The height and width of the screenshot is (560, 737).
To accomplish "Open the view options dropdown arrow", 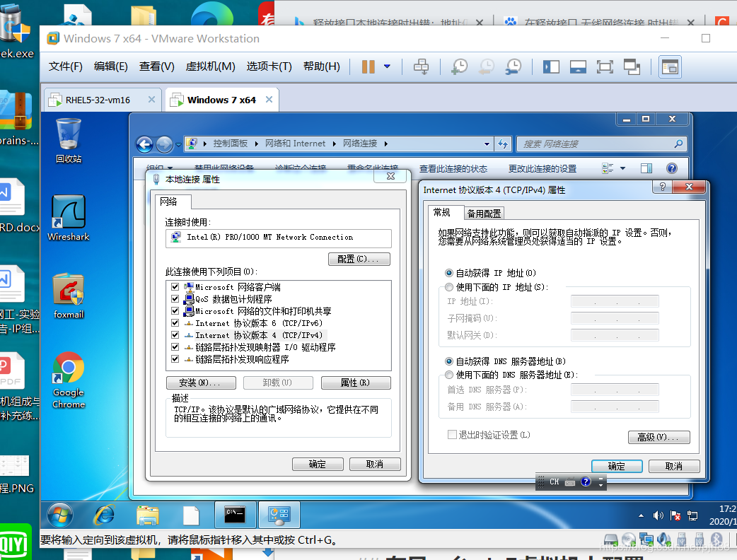I will [x=623, y=168].
